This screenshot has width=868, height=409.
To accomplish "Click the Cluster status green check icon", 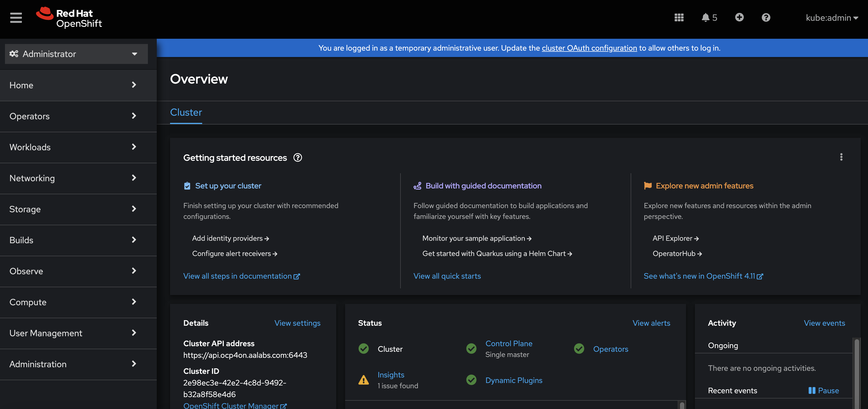I will 364,349.
